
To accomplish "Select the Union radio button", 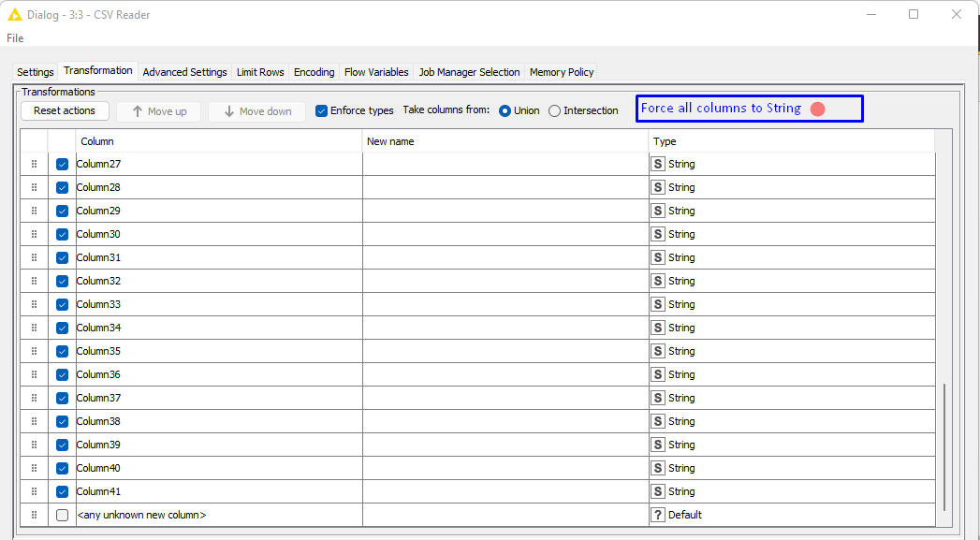I will click(505, 110).
